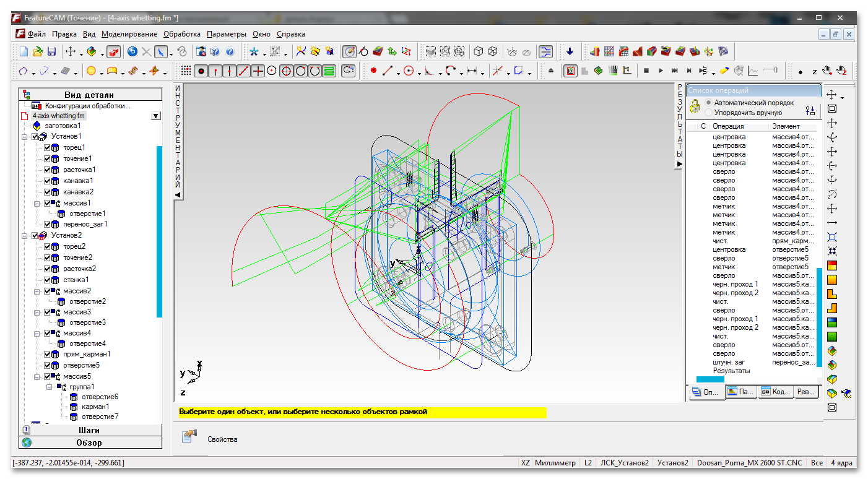Click the blue snowflake wizard icon
Viewport: 868px width, 479px height.
pyautogui.click(x=253, y=52)
